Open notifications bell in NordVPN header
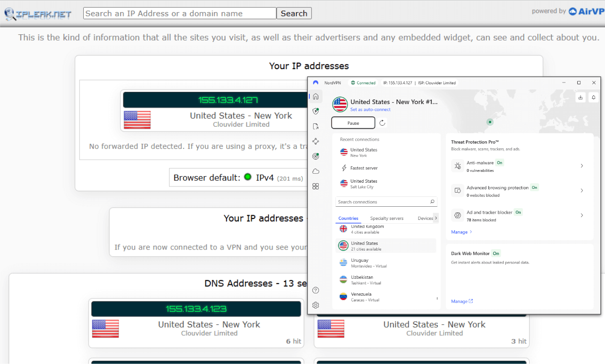605x364 pixels. click(594, 97)
